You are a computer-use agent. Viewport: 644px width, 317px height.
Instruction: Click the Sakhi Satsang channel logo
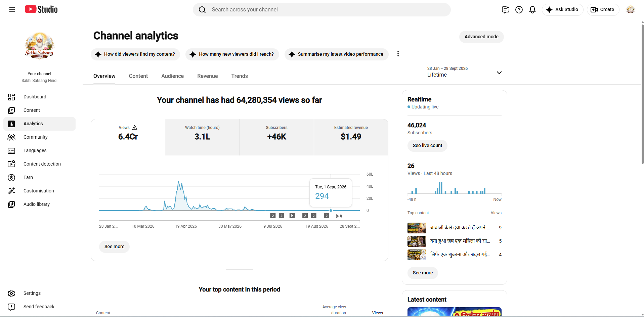[39, 46]
